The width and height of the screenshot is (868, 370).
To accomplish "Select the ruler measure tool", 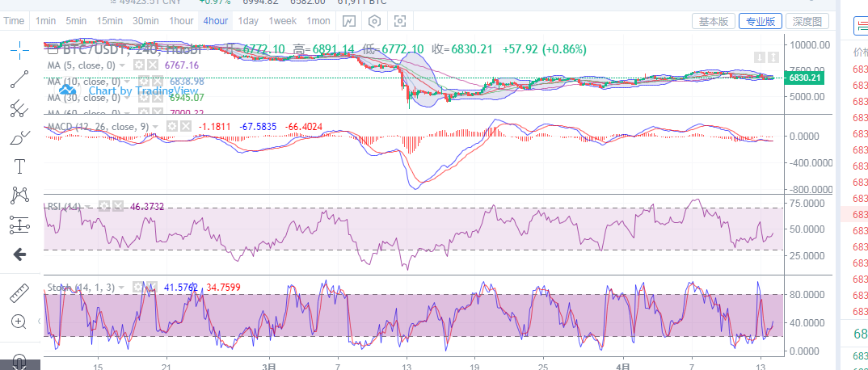I will [20, 293].
